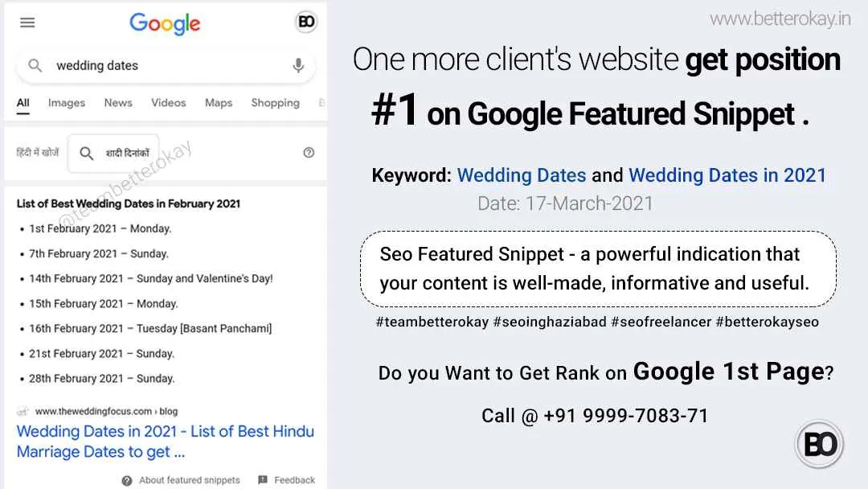Search in Hindi using शादी दिनांकों
This screenshot has height=489, width=868.
[127, 154]
